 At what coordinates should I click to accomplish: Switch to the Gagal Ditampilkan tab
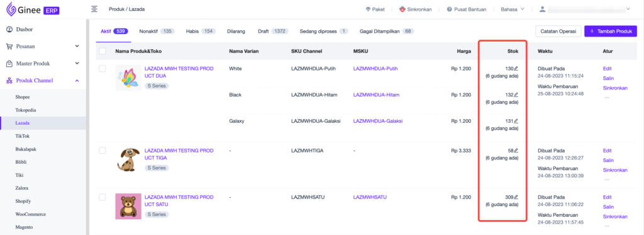coord(387,32)
